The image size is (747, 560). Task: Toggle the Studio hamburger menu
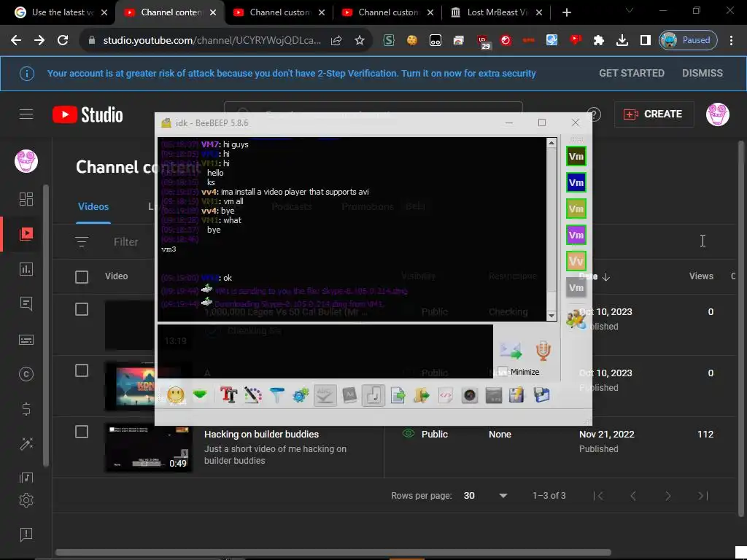point(26,114)
